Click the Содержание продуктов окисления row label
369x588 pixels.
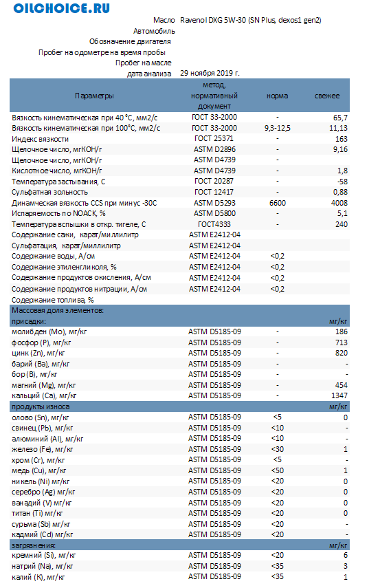coord(81,278)
